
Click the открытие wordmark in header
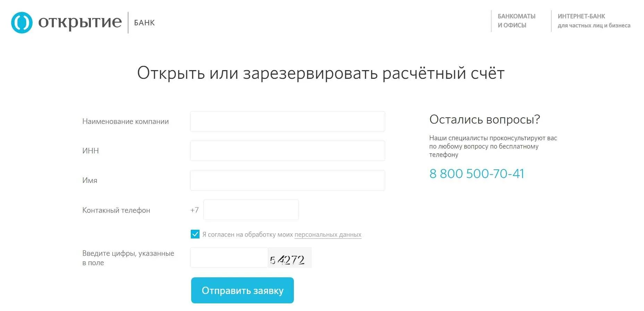click(80, 22)
